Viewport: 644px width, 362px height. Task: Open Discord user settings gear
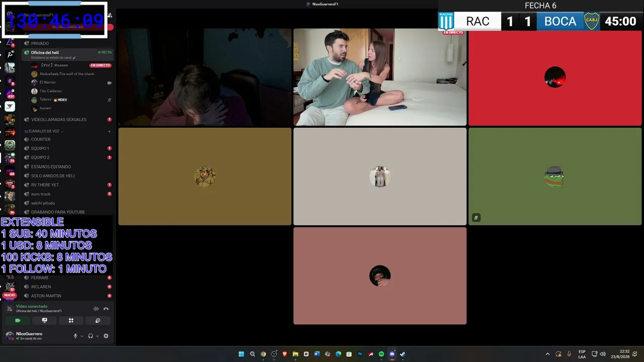[x=106, y=336]
